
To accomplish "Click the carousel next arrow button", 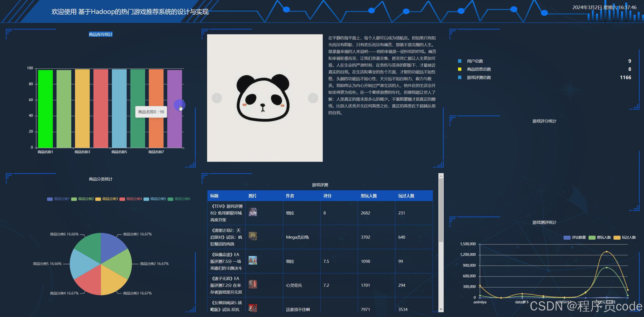I will [x=313, y=98].
